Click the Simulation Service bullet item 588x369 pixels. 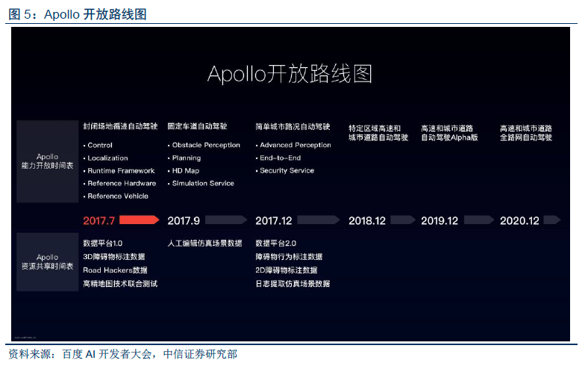(x=201, y=183)
